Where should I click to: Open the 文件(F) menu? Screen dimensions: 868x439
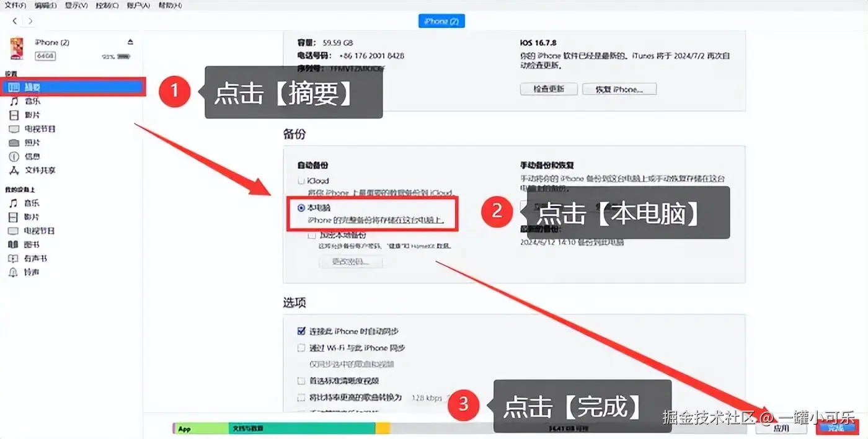(14, 6)
